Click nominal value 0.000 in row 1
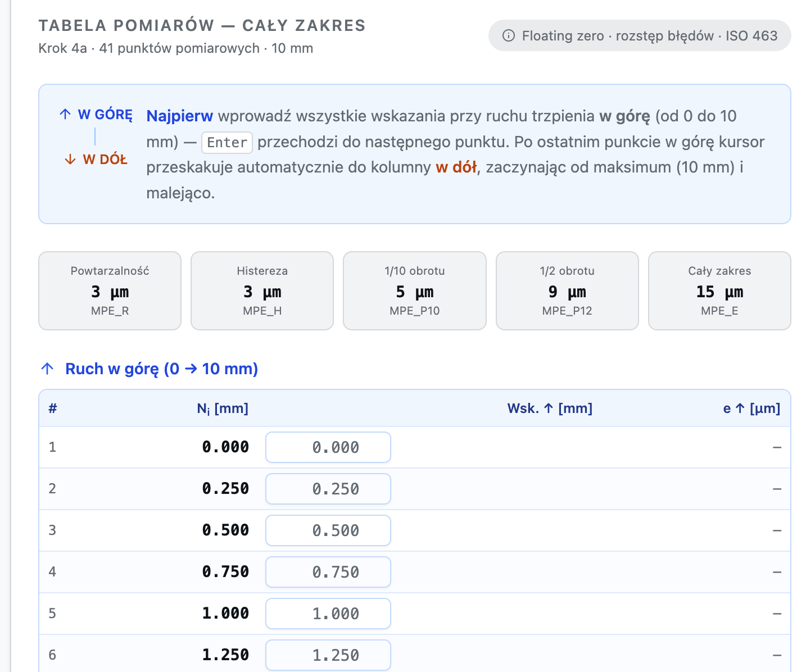The height and width of the screenshot is (672, 806). point(225,447)
